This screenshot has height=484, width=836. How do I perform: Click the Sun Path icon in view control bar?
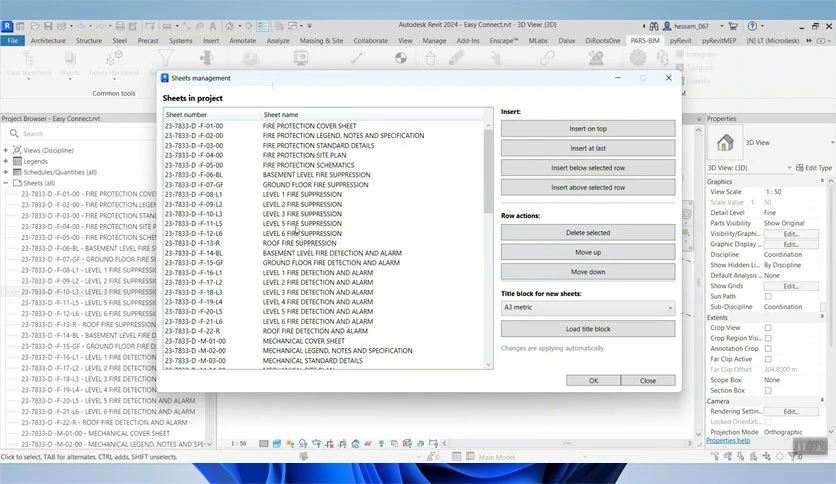[290, 443]
